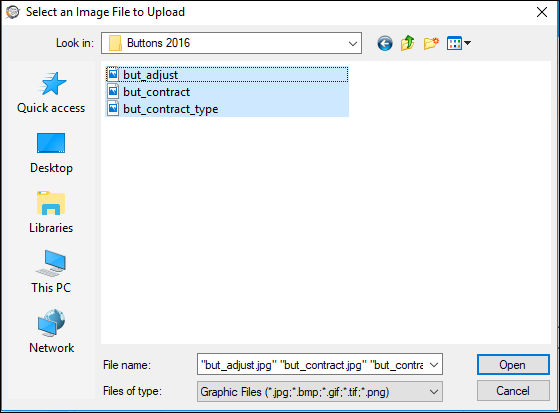
Task: Click the Network label
Action: pos(51,348)
